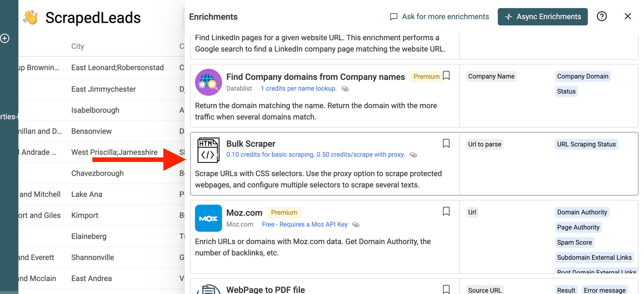Screen dimensions: 644x294
Task: Click the Domain Authority output tag
Action: coord(582,212)
